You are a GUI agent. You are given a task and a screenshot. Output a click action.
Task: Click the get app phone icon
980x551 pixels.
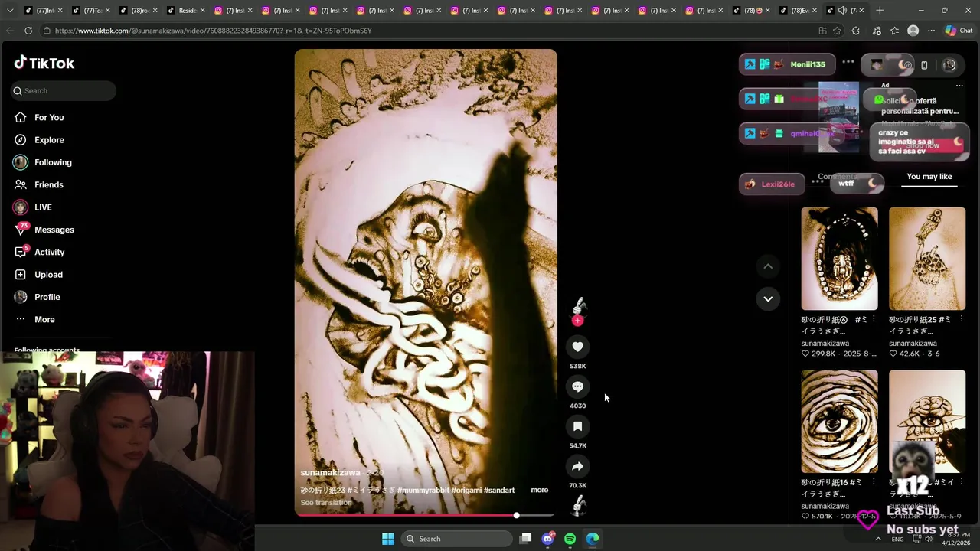tap(924, 65)
